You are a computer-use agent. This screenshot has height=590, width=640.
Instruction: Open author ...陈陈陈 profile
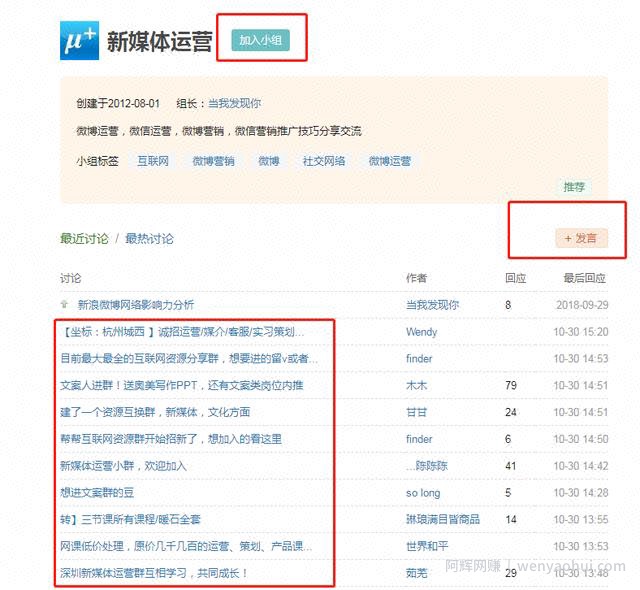click(x=427, y=466)
